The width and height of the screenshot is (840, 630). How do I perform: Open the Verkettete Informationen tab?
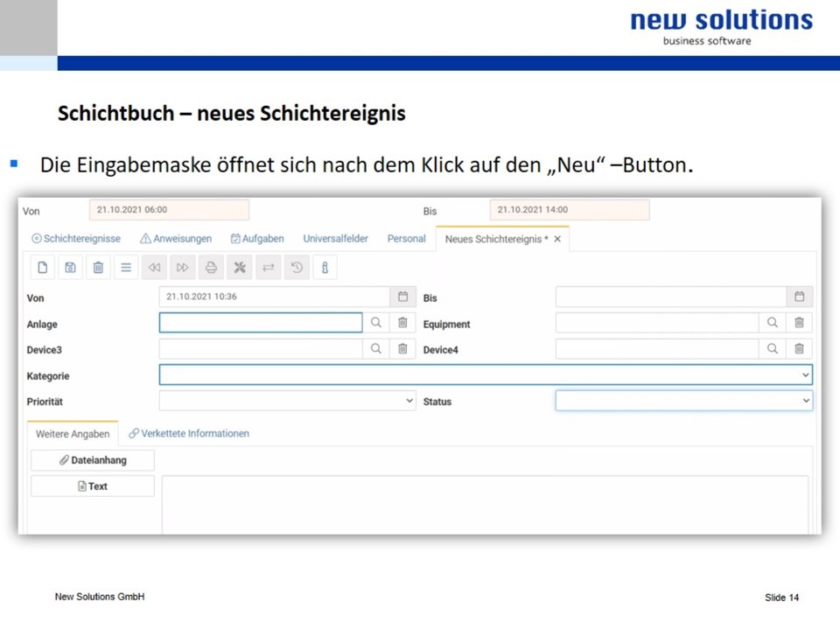(189, 433)
